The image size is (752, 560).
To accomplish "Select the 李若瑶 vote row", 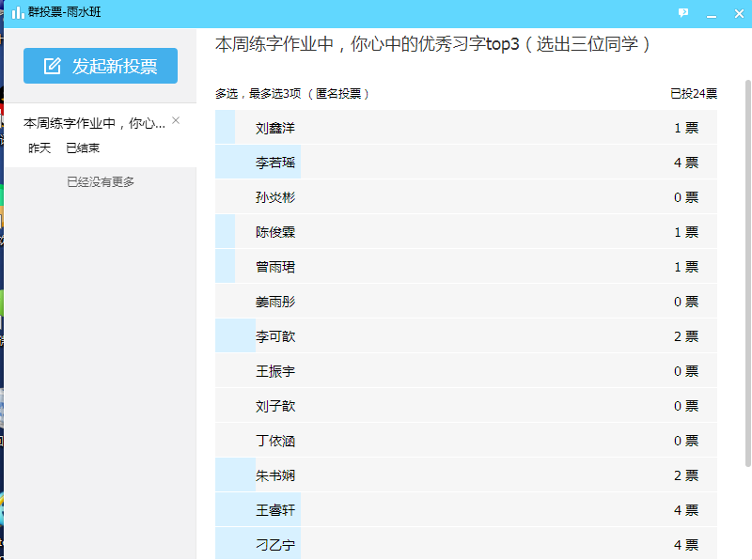I will coord(466,163).
